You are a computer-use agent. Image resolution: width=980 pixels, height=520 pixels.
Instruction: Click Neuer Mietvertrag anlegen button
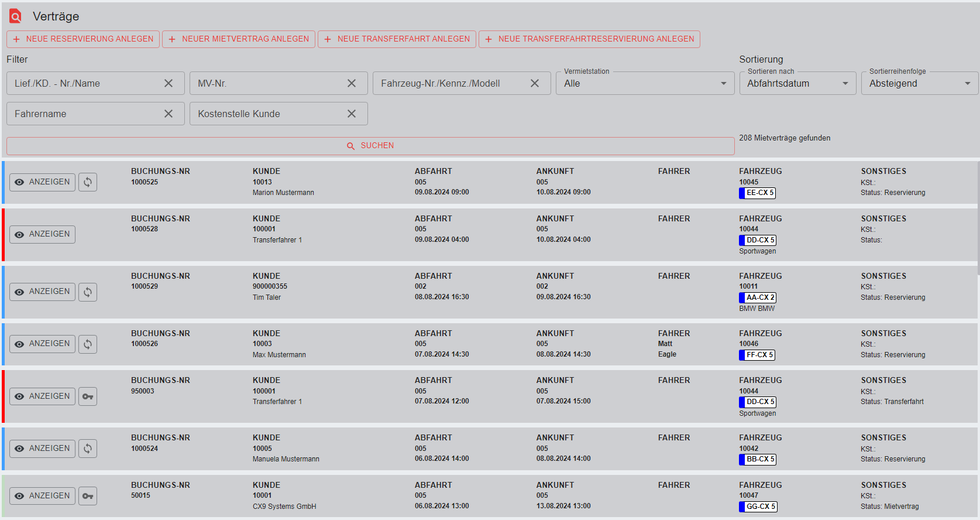(x=239, y=39)
